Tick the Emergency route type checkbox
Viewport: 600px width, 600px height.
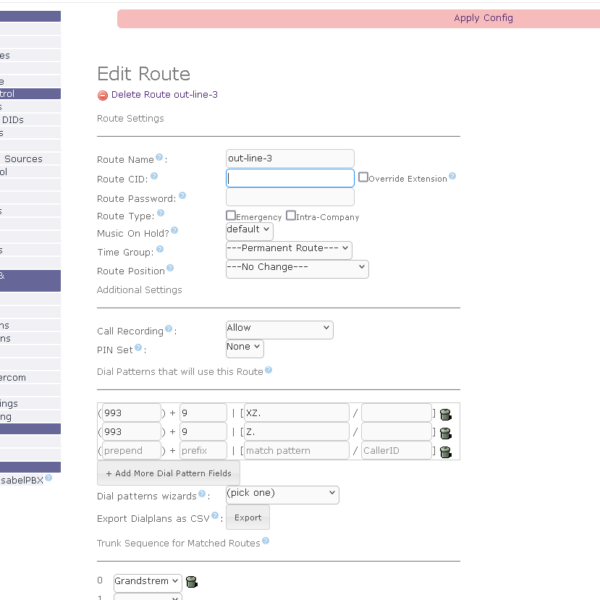[x=231, y=215]
